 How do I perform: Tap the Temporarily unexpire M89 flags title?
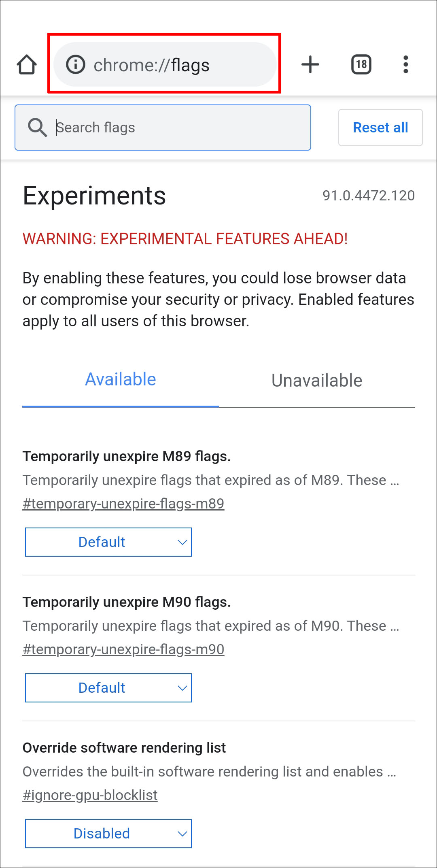pyautogui.click(x=127, y=456)
